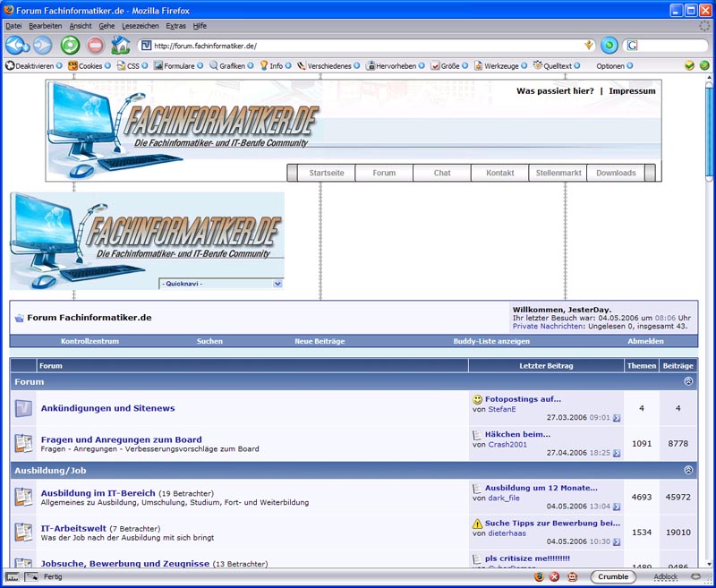
Task: Open the IT-Arbeitswelt forum
Action: 73,528
